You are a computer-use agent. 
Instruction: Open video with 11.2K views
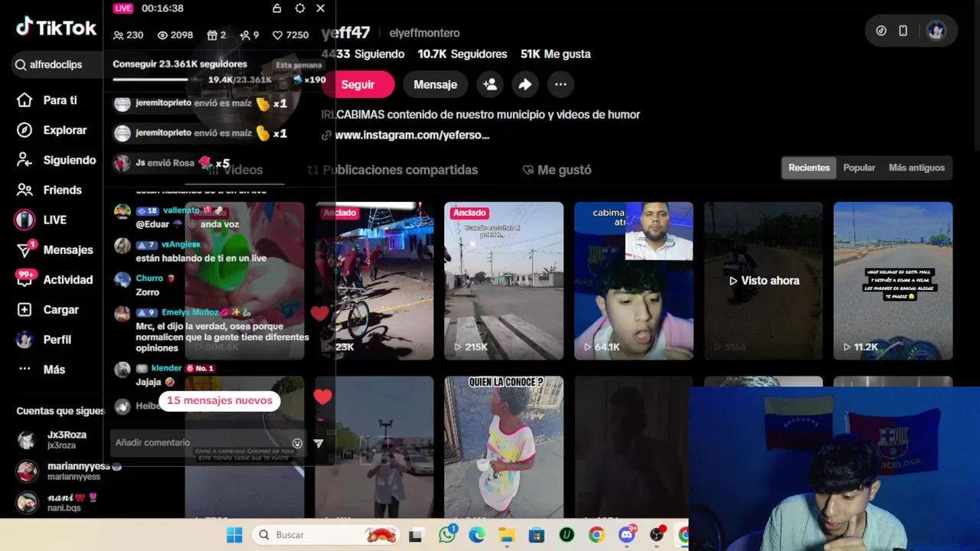tap(893, 281)
